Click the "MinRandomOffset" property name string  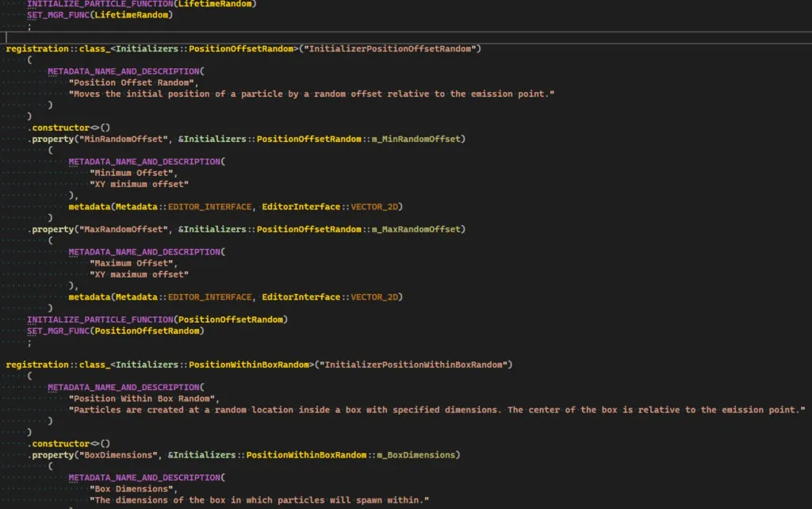click(123, 140)
